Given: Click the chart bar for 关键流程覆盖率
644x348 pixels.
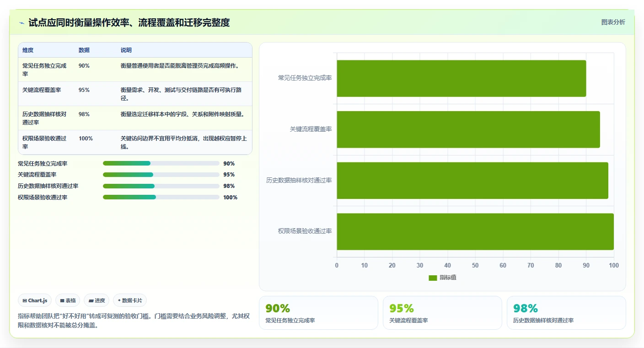Looking at the screenshot, I should click(x=468, y=129).
